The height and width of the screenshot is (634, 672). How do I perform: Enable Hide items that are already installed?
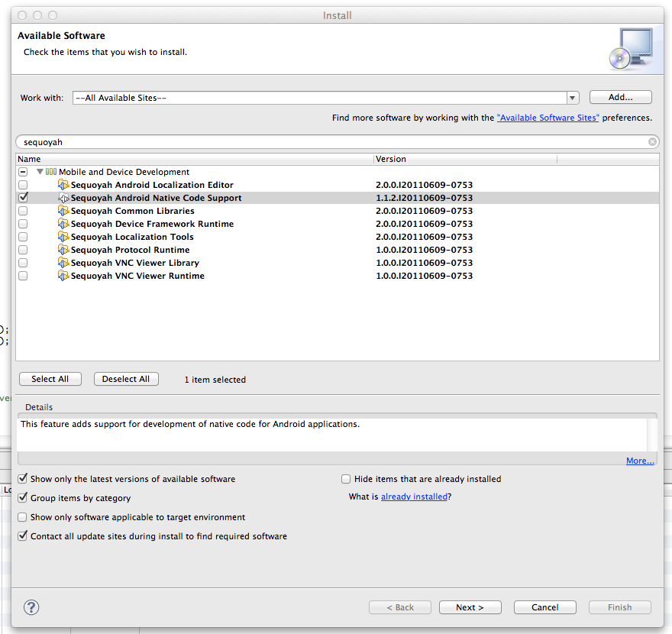click(346, 479)
